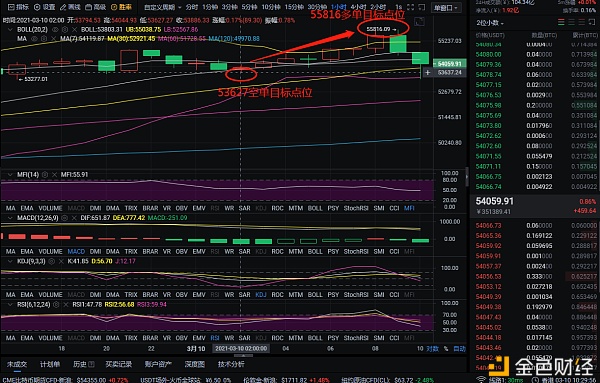This screenshot has width=600, height=383.
Task: Select the 4小时 timeframe
Action: click(x=359, y=7)
